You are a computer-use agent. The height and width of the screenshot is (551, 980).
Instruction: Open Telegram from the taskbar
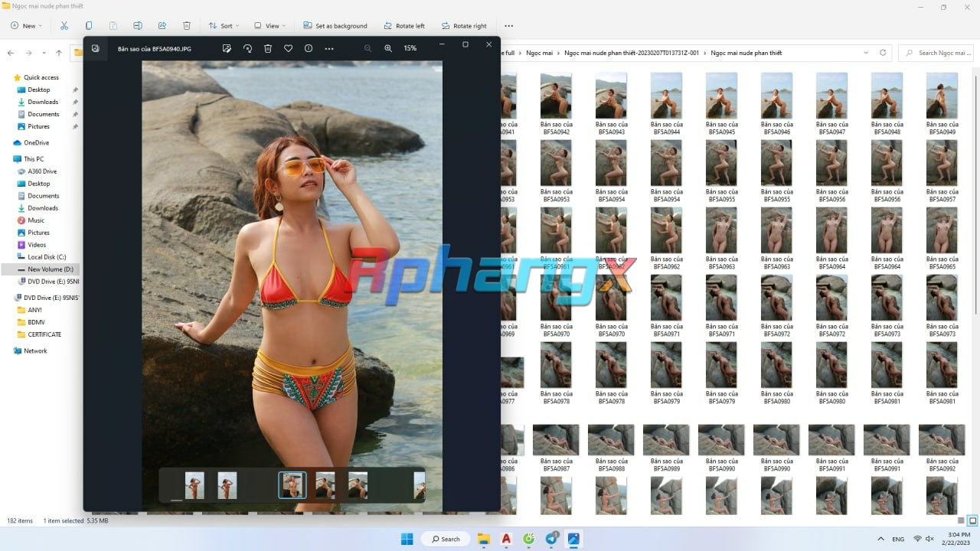click(x=551, y=539)
